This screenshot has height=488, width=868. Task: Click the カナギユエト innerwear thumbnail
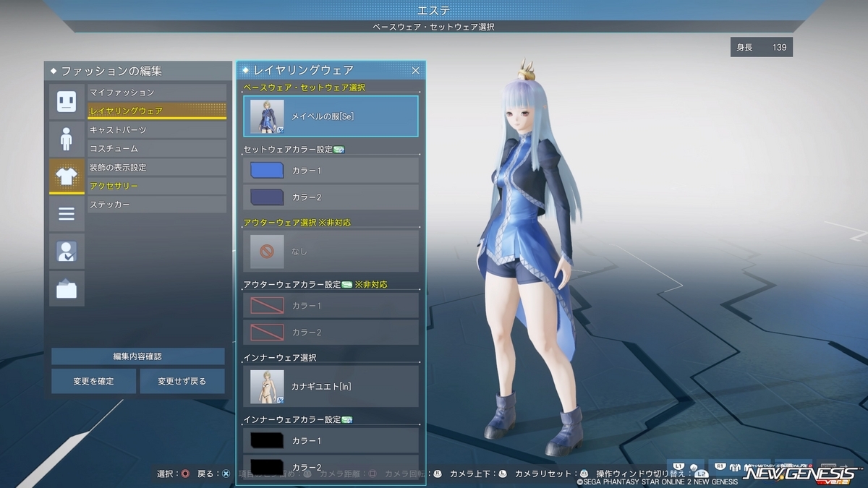[x=267, y=386]
